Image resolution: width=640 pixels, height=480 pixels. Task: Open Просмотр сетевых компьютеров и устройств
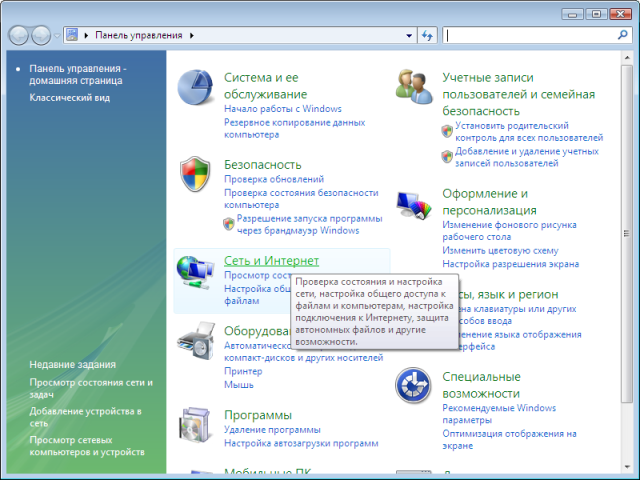tap(87, 446)
